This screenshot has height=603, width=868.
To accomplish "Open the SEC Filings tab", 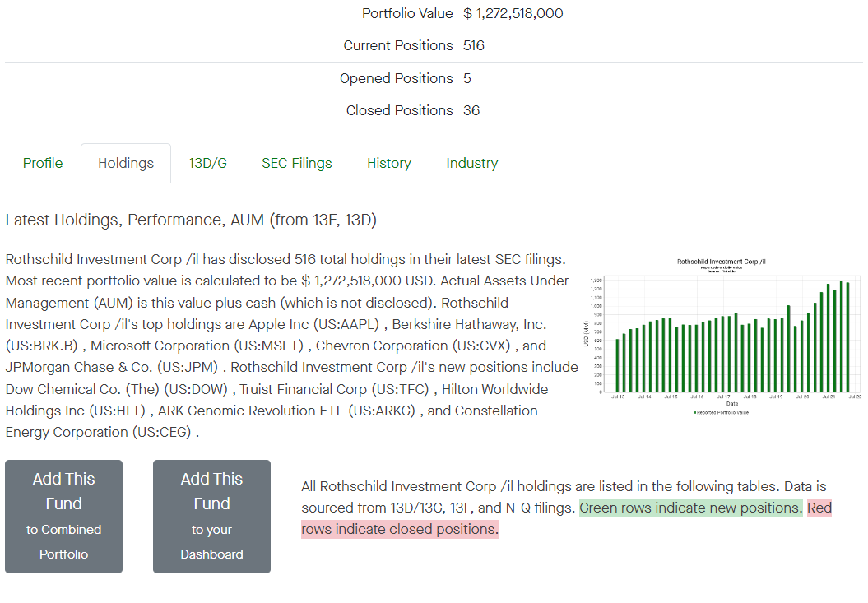I will click(x=297, y=164).
